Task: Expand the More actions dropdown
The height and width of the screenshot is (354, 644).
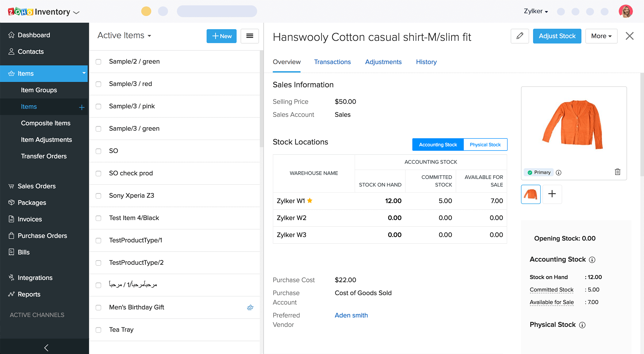Action: (601, 36)
